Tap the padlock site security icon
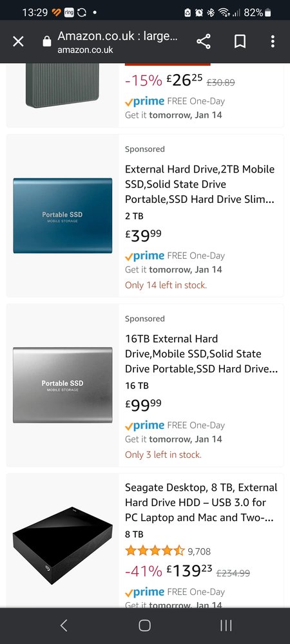The image size is (290, 644). tap(47, 41)
